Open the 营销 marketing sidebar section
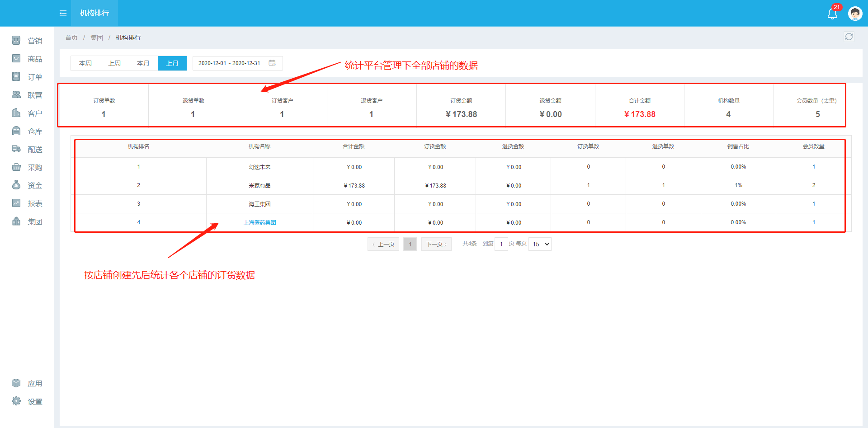 click(x=27, y=41)
